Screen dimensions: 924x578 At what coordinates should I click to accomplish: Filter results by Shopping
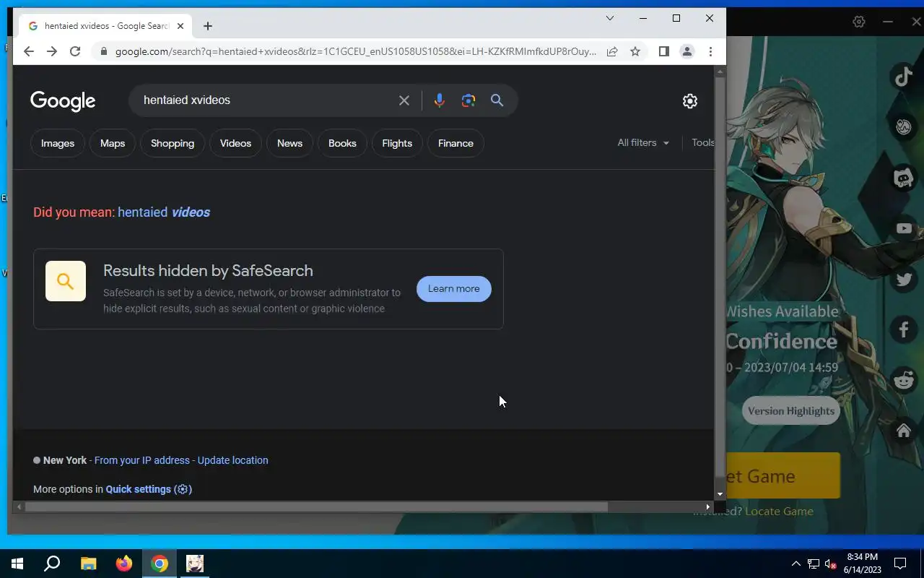[x=173, y=143]
